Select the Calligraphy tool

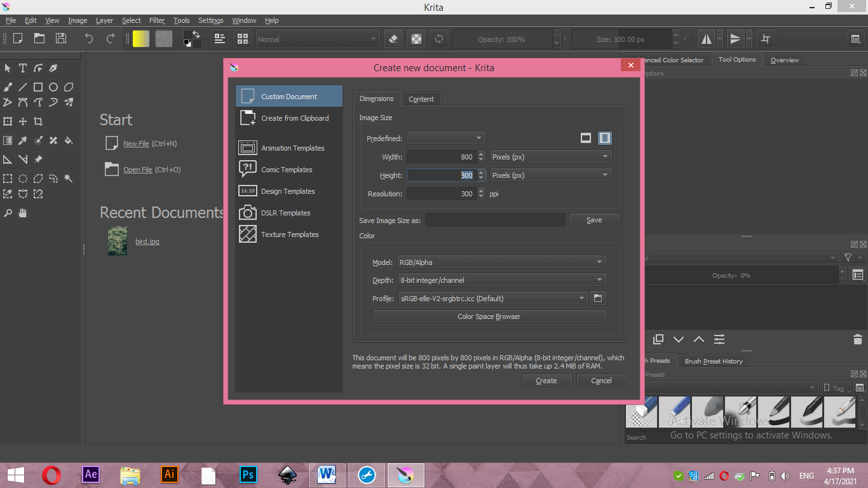[53, 68]
